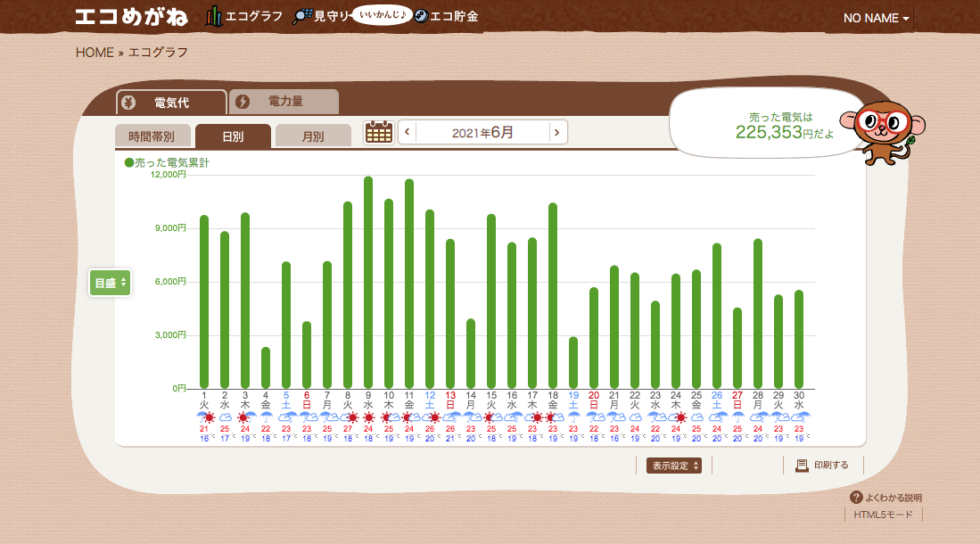Click the green bar for day 14
980x544 pixels.
point(471,354)
